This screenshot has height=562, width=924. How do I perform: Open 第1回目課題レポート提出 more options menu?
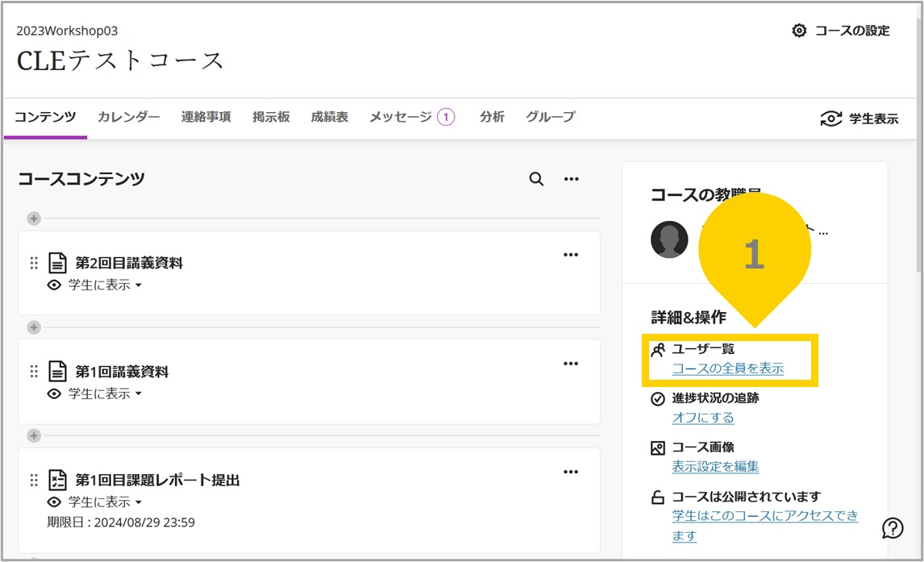(570, 472)
